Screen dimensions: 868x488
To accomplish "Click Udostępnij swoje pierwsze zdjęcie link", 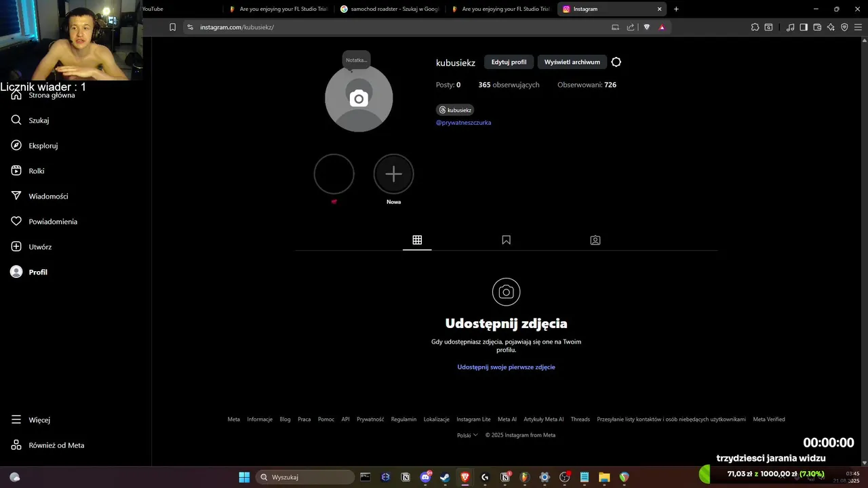I will coord(506,367).
